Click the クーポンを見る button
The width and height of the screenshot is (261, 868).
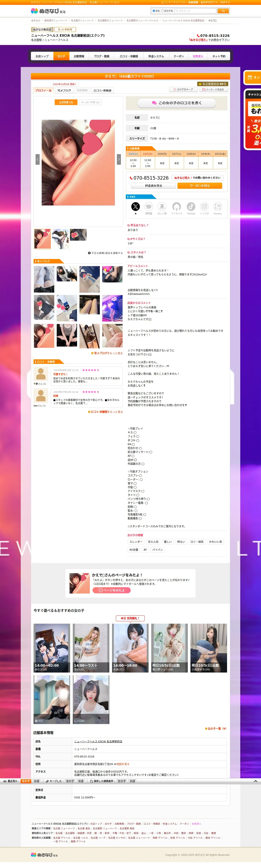[200, 186]
